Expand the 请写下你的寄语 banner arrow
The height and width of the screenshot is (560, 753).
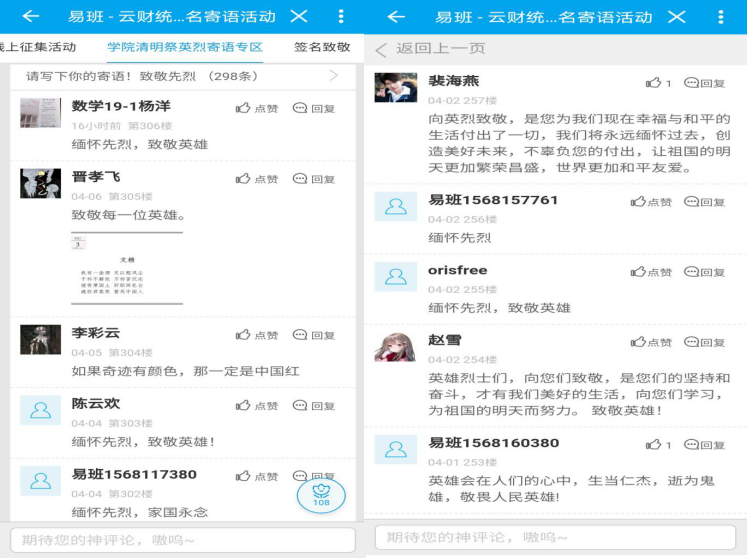click(x=334, y=76)
